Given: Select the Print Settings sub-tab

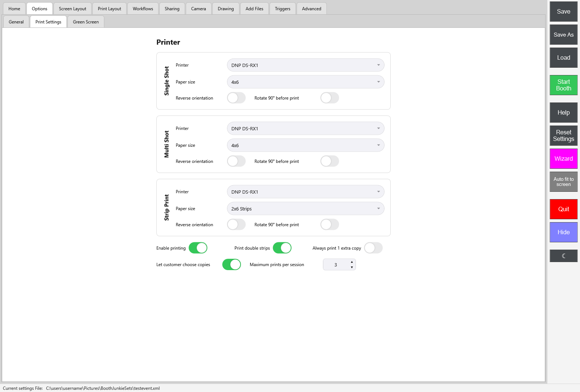Looking at the screenshot, I should point(48,22).
